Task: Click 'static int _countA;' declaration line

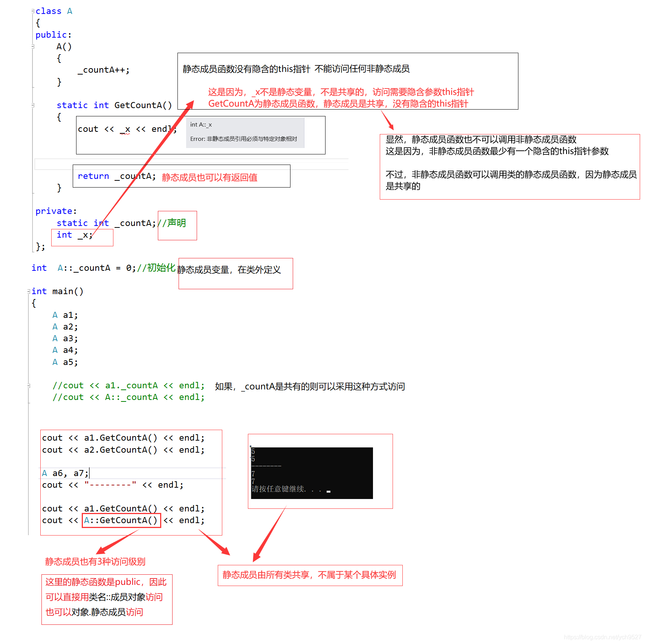Action: click(106, 223)
